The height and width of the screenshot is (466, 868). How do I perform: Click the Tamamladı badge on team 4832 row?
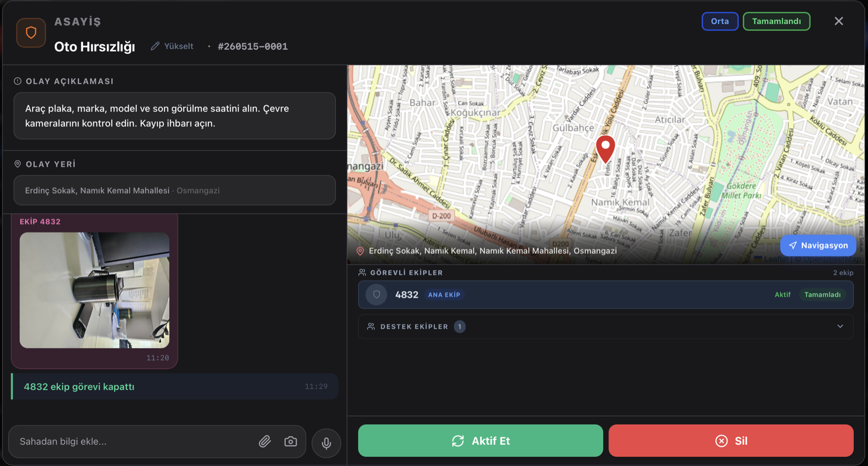pos(822,295)
